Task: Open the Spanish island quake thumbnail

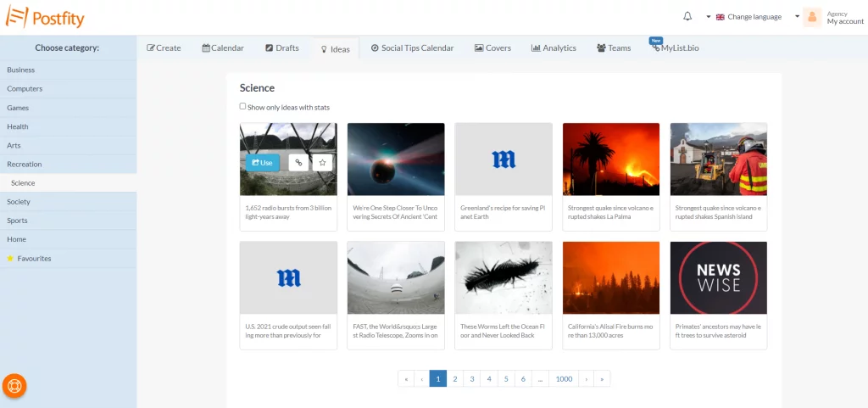Action: tap(719, 159)
